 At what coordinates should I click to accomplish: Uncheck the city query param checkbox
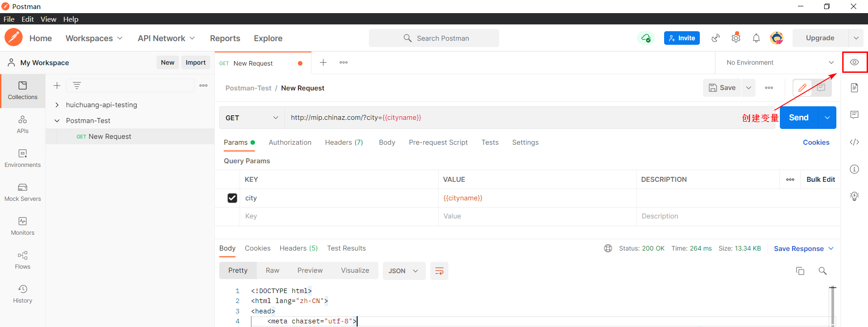point(232,198)
